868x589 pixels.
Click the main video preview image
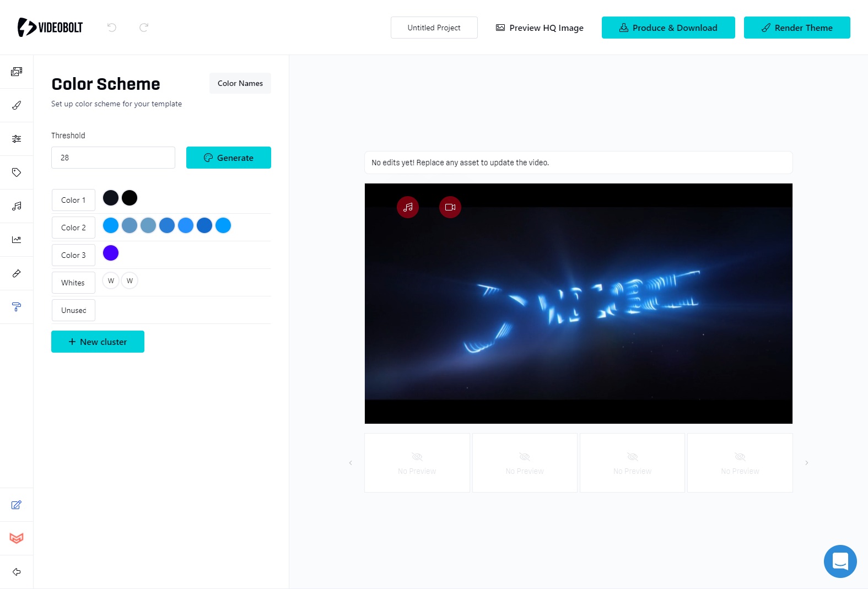coord(579,304)
